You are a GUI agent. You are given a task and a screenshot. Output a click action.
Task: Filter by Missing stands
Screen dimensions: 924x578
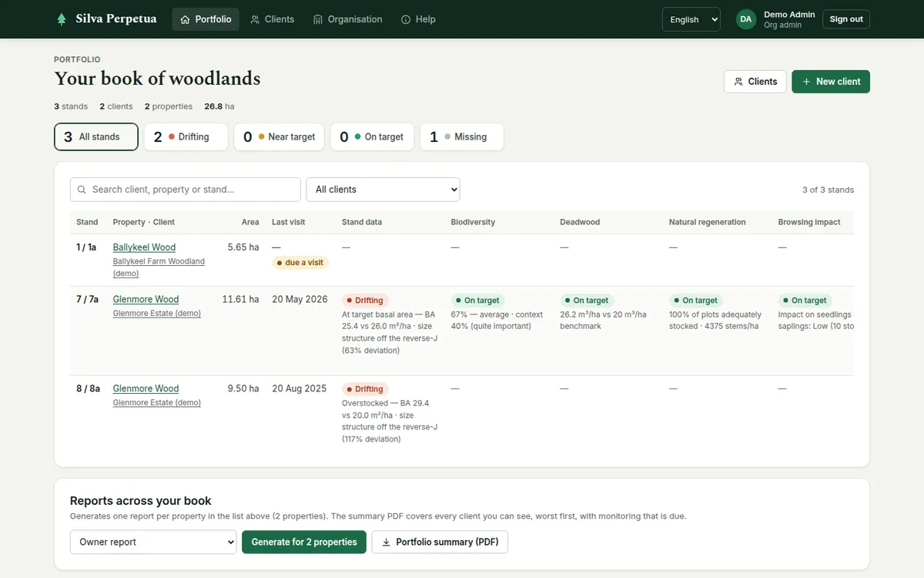coord(462,137)
